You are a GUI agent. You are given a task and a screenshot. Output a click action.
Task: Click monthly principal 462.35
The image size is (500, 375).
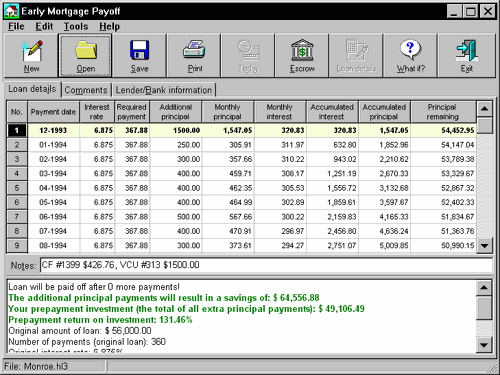228,188
